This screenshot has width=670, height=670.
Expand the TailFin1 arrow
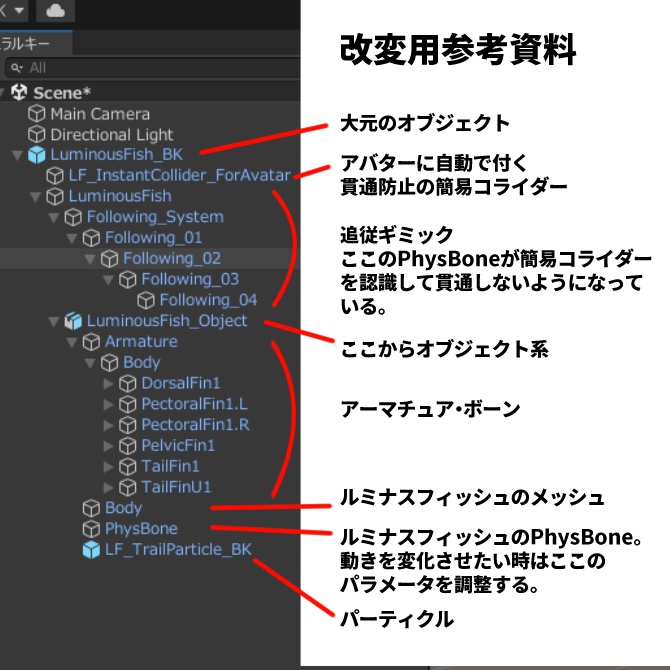point(109,467)
